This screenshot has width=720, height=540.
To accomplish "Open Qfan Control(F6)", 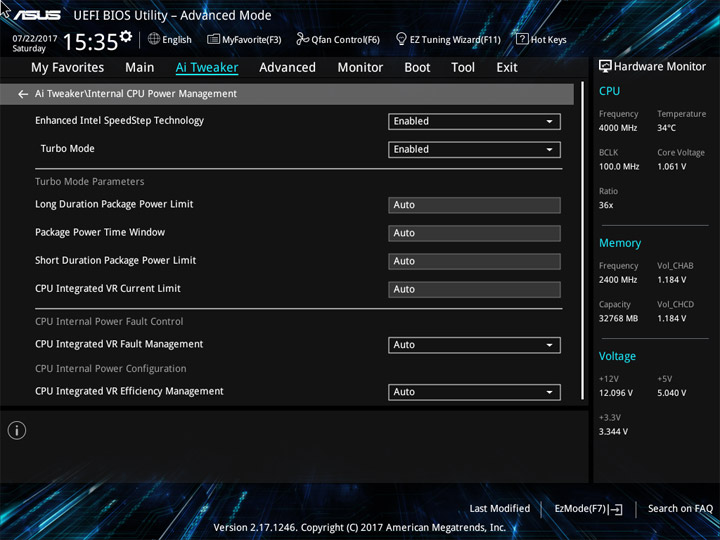I will 338,39.
